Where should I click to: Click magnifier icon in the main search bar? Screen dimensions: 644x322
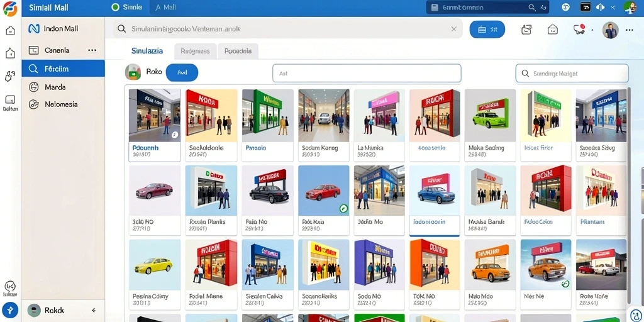pyautogui.click(x=121, y=29)
